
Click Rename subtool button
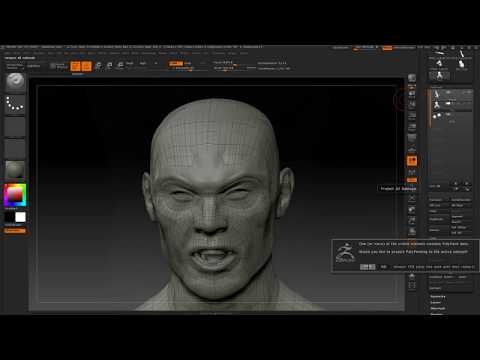[x=439, y=200]
